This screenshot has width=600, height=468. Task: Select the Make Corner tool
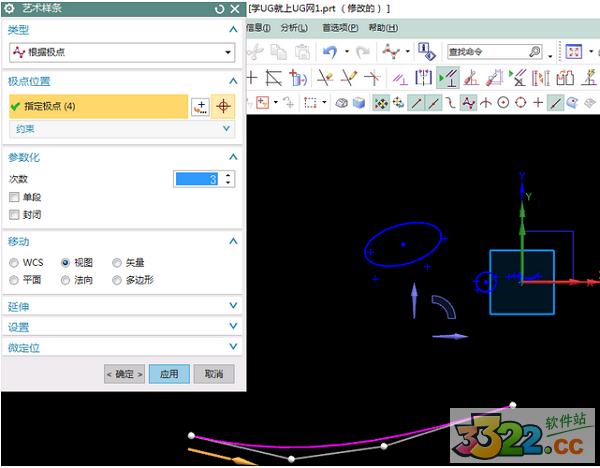point(372,78)
